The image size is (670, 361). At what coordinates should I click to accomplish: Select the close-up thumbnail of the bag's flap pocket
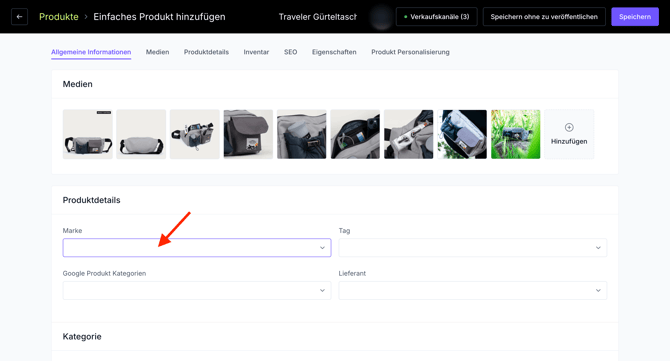pos(248,134)
